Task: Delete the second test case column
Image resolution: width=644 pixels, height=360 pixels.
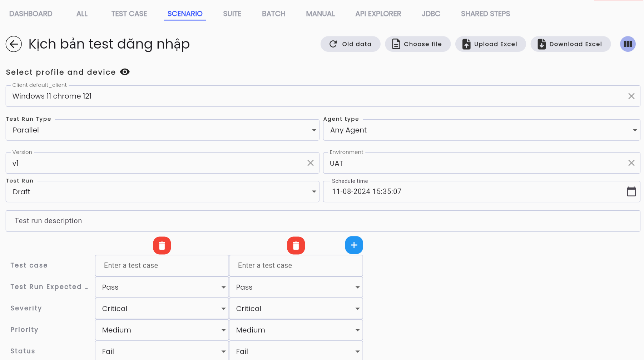Action: coord(296,245)
